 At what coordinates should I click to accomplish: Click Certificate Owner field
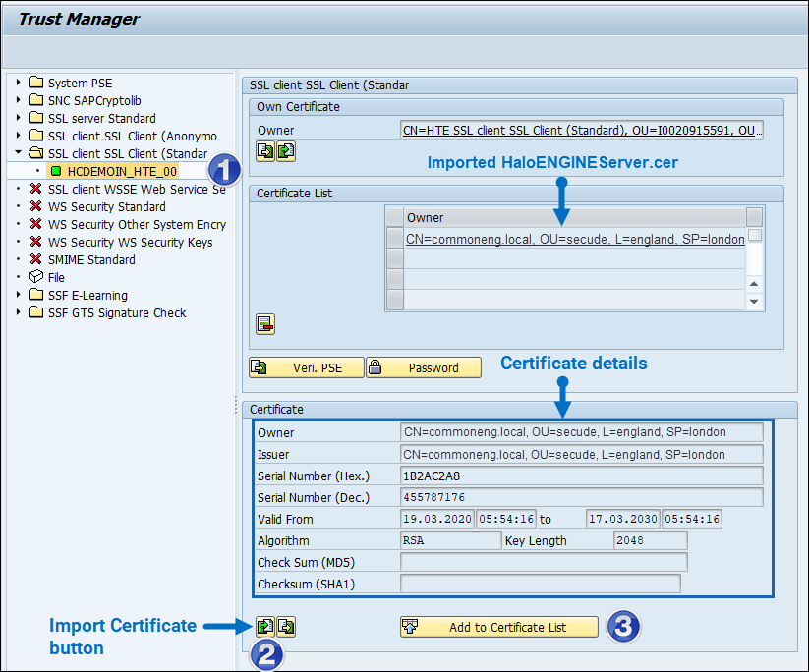coord(582,432)
